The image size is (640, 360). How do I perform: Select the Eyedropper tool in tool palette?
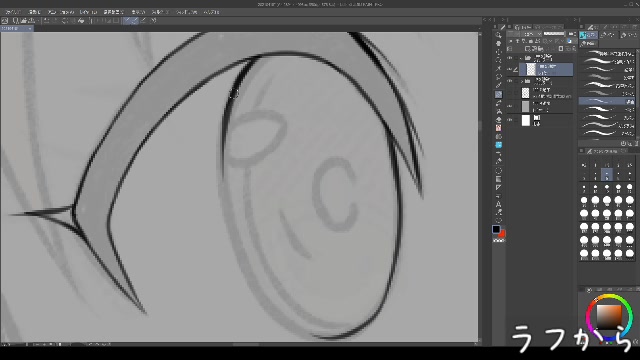pos(498,85)
